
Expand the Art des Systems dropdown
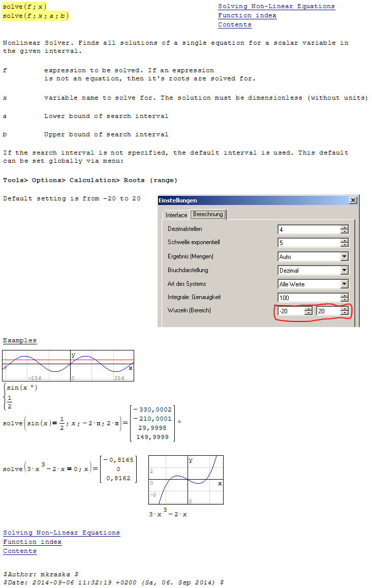click(x=345, y=284)
